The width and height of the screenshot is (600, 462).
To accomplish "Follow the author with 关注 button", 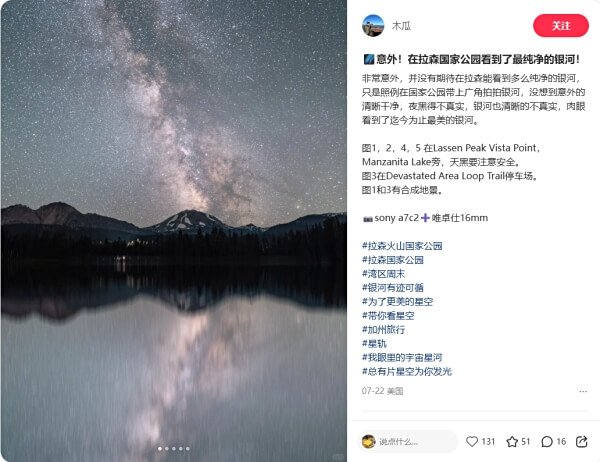I will 561,26.
